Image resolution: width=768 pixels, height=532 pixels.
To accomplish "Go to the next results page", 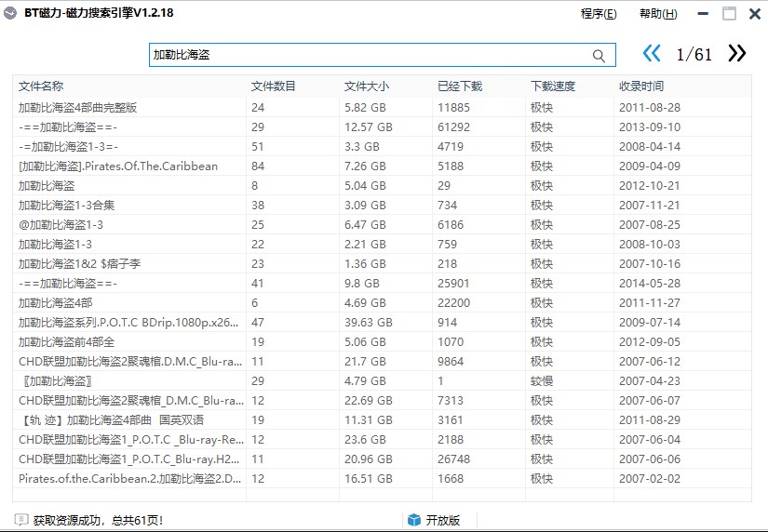I will tap(737, 53).
